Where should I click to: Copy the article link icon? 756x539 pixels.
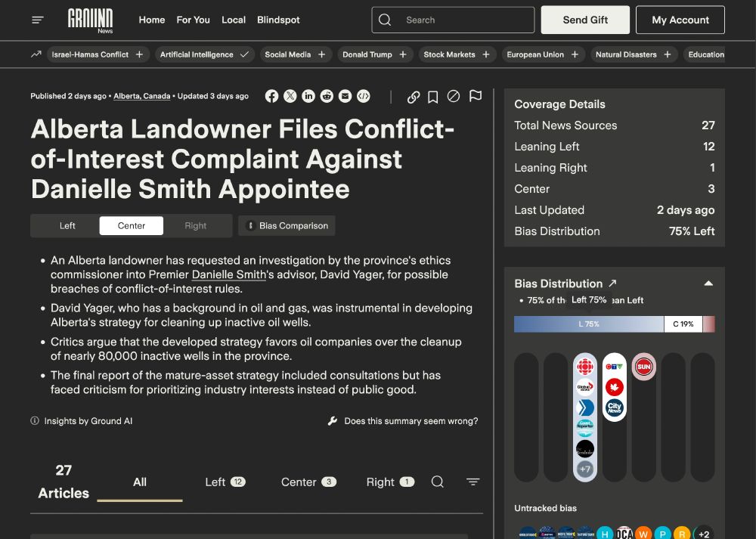pyautogui.click(x=414, y=97)
